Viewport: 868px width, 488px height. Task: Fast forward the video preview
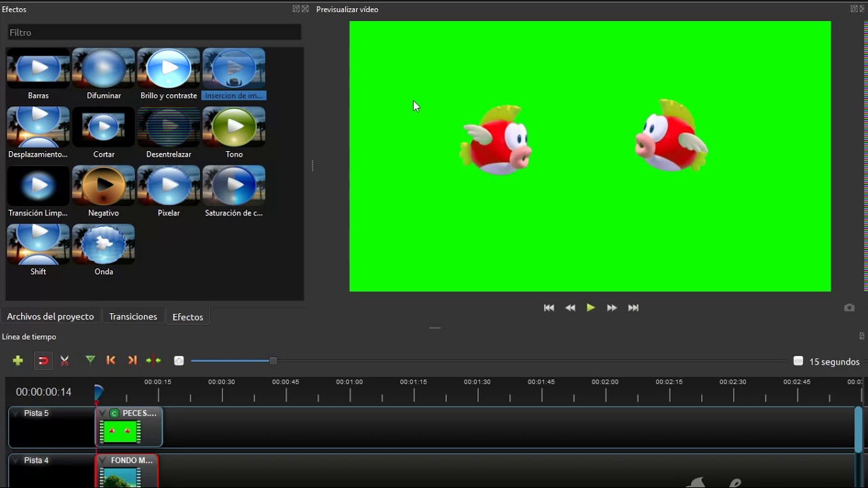click(612, 308)
